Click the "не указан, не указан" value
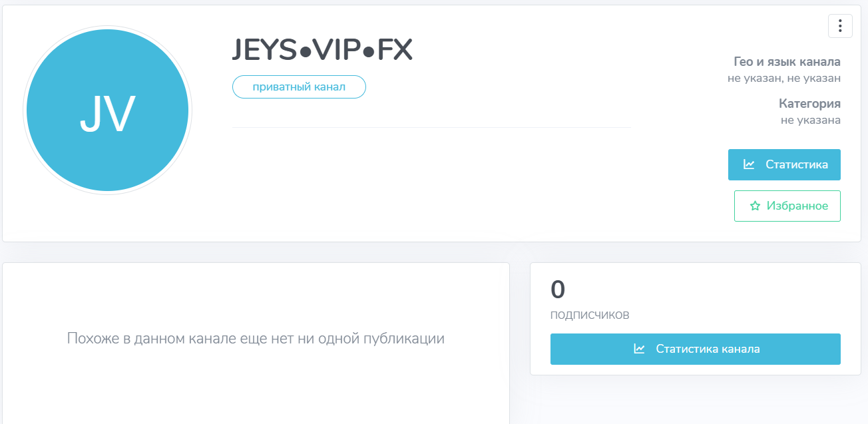 783,79
